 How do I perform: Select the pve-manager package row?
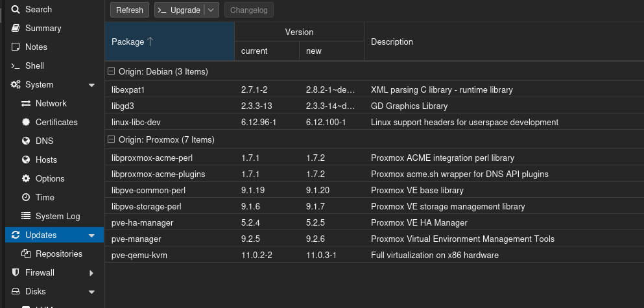click(x=375, y=239)
